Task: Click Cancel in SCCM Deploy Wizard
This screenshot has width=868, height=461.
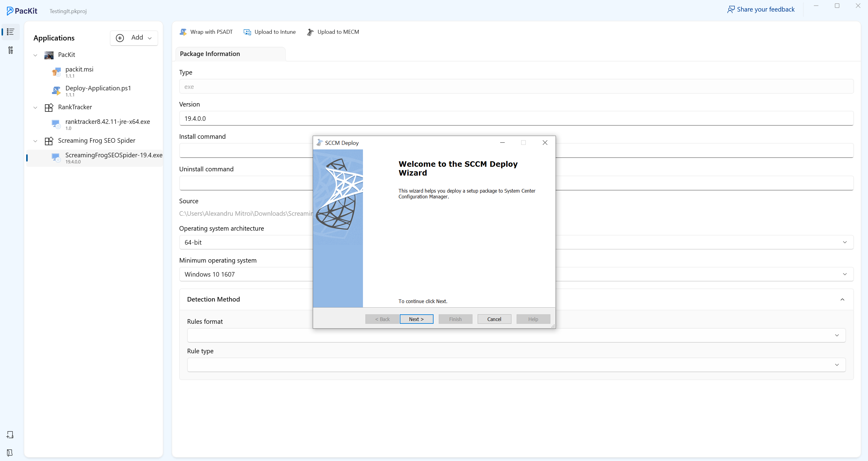Action: [x=494, y=319]
